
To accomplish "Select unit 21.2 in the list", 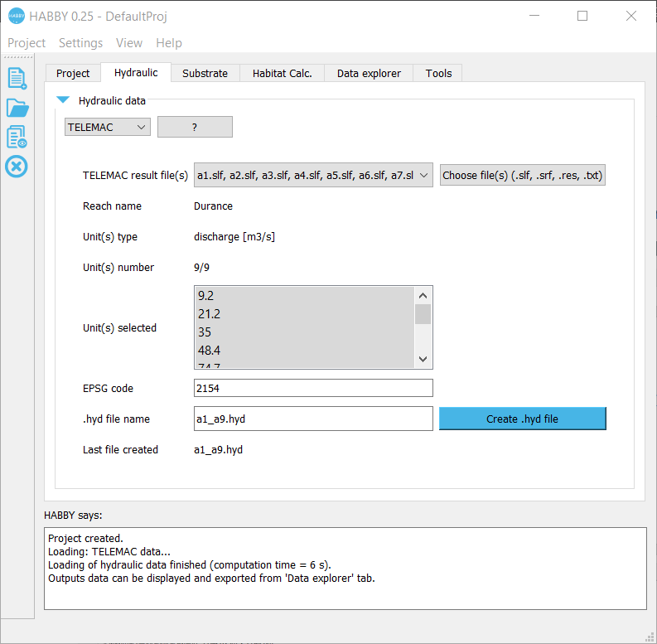I will tap(305, 314).
